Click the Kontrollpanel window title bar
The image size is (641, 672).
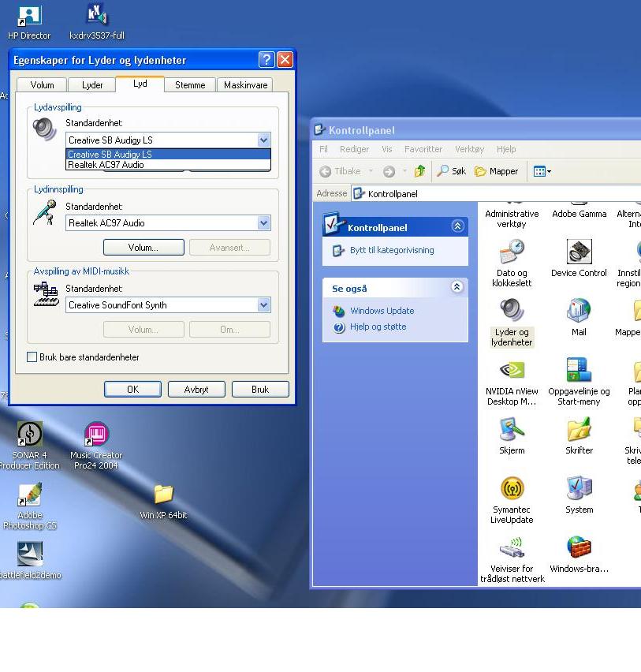click(476, 130)
